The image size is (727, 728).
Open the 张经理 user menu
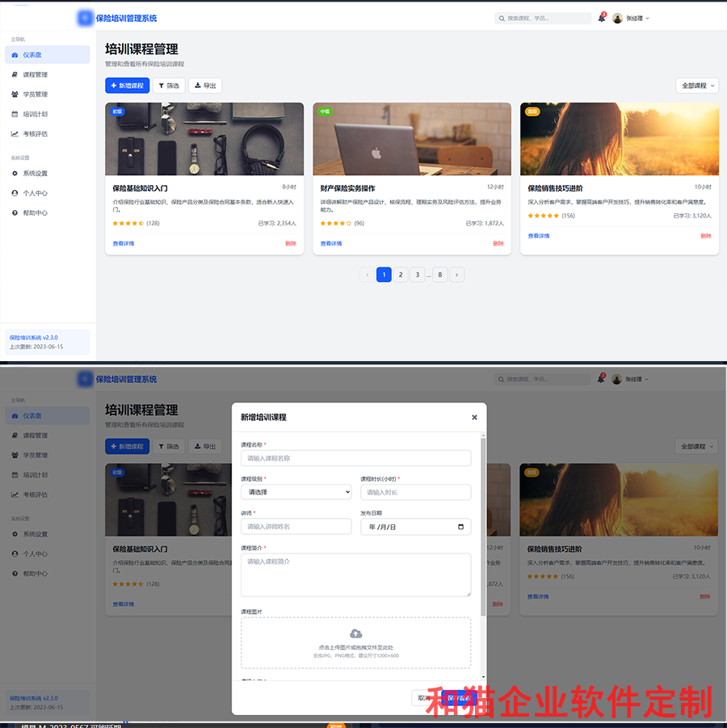click(637, 18)
